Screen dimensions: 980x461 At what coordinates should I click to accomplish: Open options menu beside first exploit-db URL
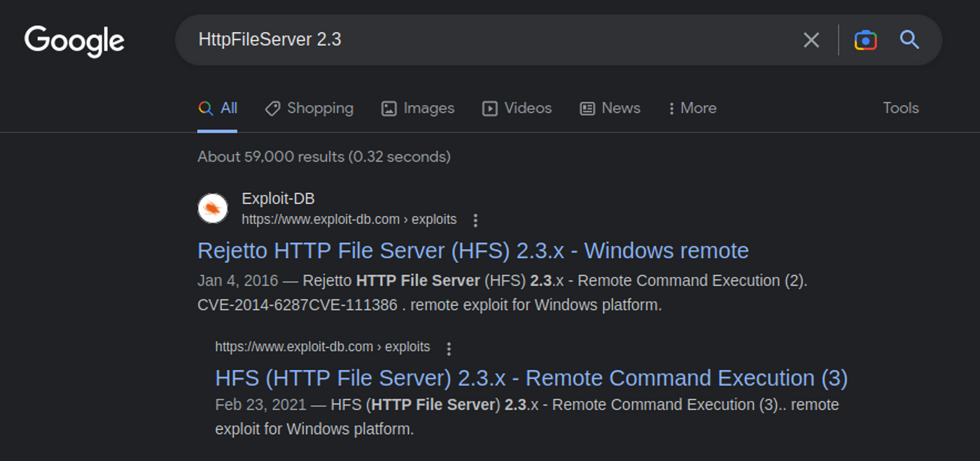[x=475, y=220]
